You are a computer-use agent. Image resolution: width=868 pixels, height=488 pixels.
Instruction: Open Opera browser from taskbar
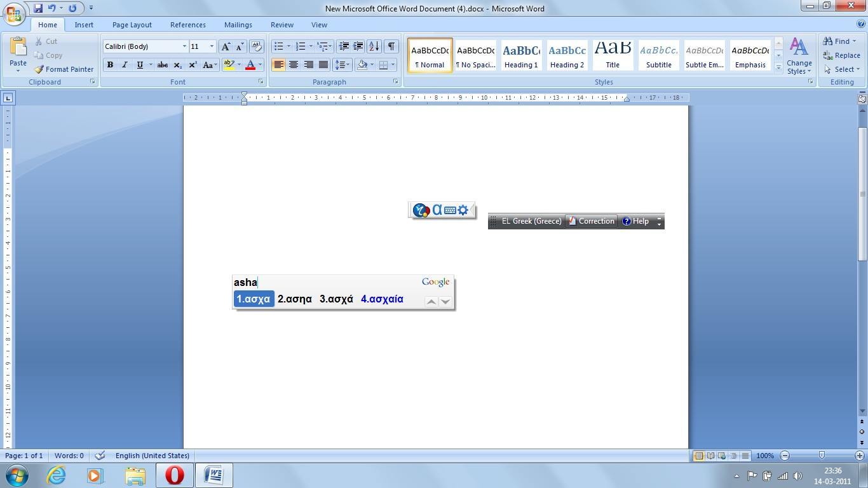tap(174, 475)
